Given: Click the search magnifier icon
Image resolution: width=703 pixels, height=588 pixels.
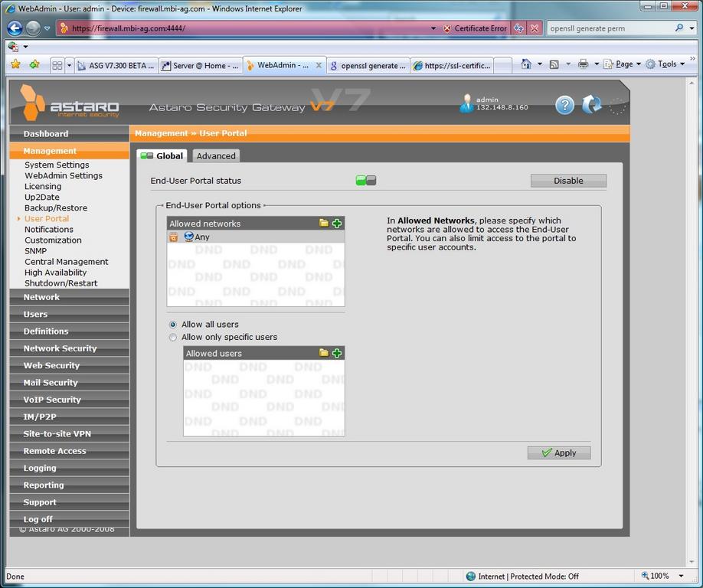Looking at the screenshot, I should coord(679,28).
